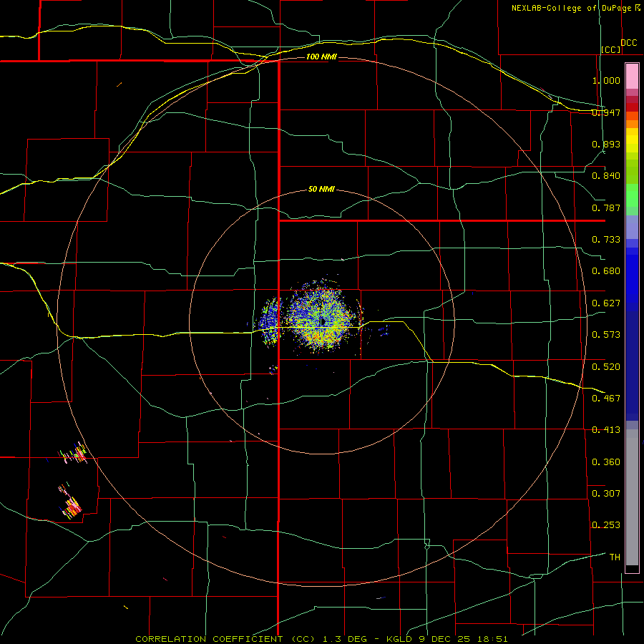This screenshot has width=644, height=644.
Task: Click the 0.787 scale value
Action: (x=606, y=208)
